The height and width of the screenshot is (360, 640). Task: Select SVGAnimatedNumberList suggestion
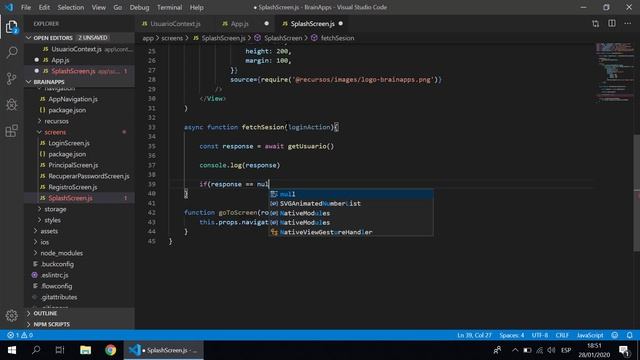[x=351, y=203]
